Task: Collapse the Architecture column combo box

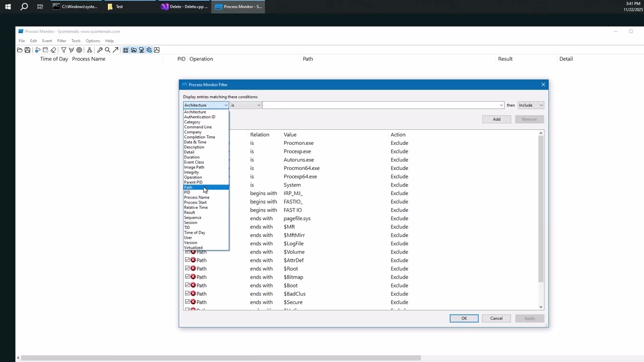Action: tap(206, 105)
